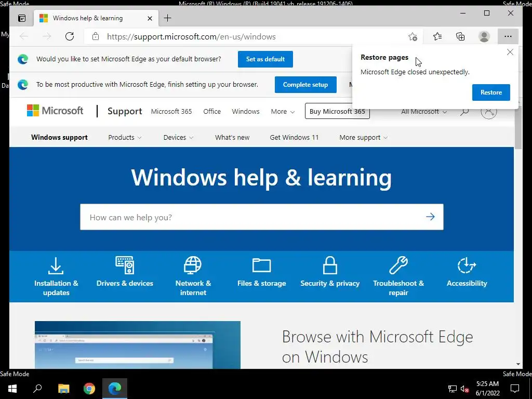The width and height of the screenshot is (532, 399).
Task: Dismiss the Restore pages popup
Action: (510, 52)
